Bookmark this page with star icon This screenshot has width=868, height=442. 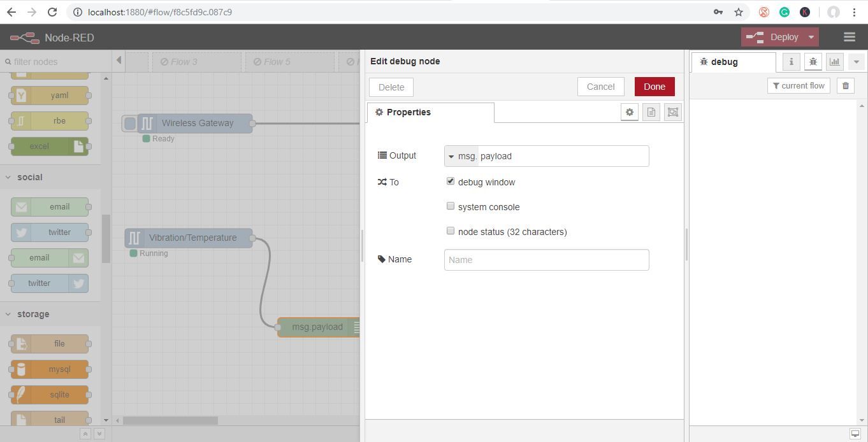(x=739, y=12)
